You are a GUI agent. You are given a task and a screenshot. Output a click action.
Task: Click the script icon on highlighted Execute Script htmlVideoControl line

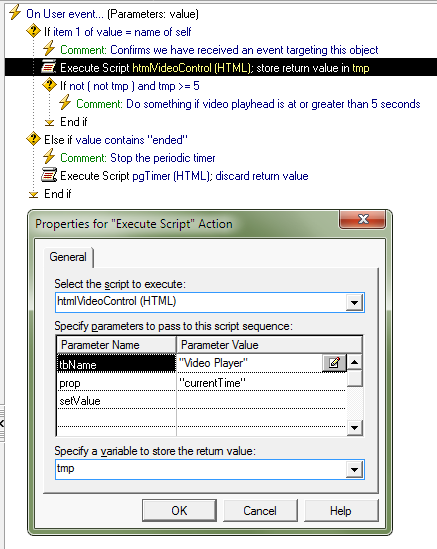point(49,67)
